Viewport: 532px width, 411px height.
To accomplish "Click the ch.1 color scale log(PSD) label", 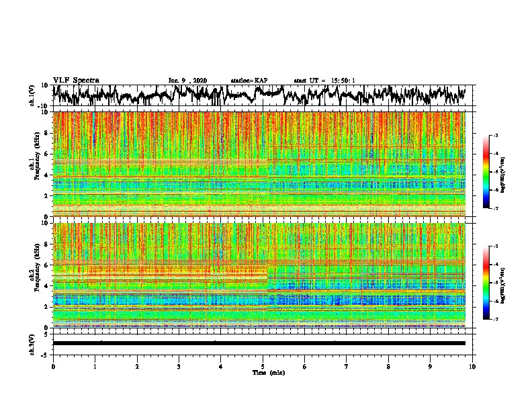I will point(503,175).
